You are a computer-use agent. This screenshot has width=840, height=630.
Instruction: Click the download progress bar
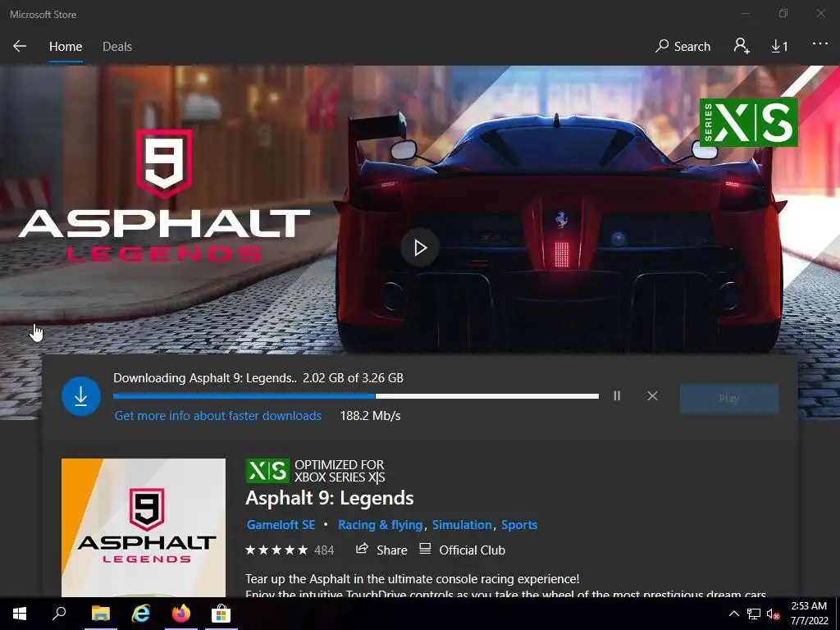point(356,396)
